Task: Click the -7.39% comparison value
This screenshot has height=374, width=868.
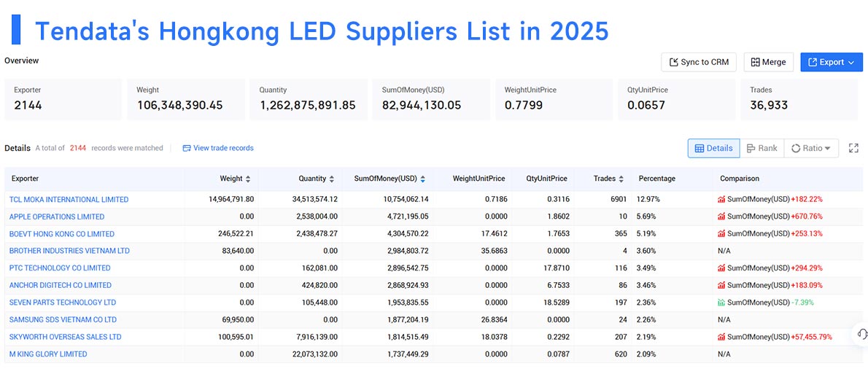Action: pyautogui.click(x=802, y=302)
